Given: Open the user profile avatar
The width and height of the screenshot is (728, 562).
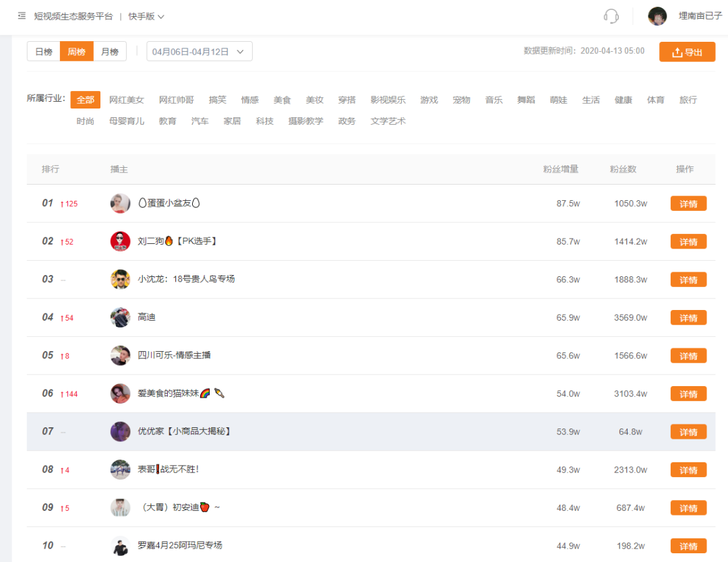Looking at the screenshot, I should (657, 16).
